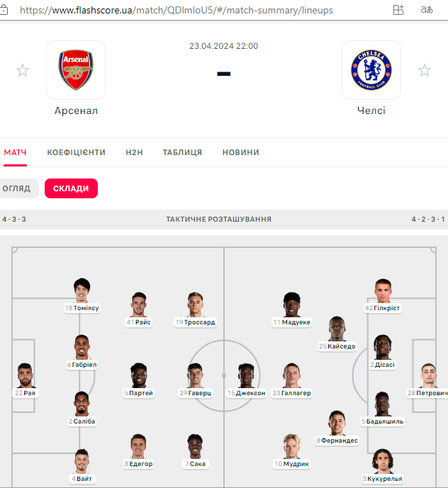Click goalkeeper Рая's photo

tap(26, 375)
